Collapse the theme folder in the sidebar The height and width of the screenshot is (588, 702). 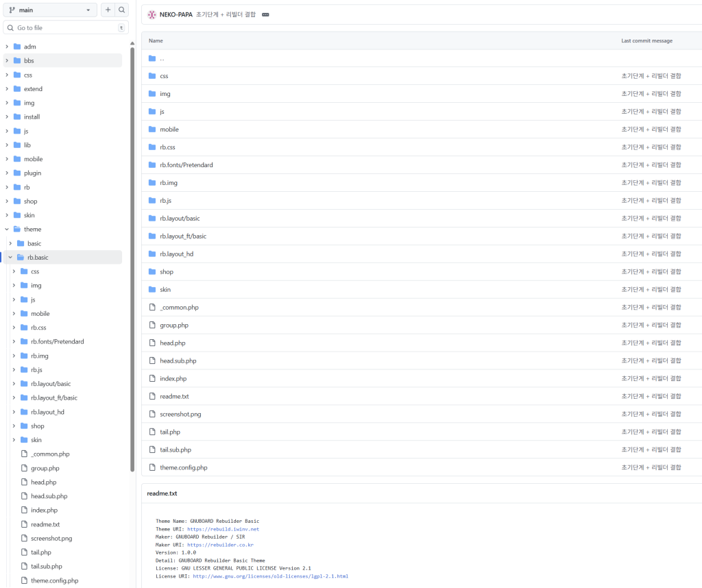click(x=6, y=229)
